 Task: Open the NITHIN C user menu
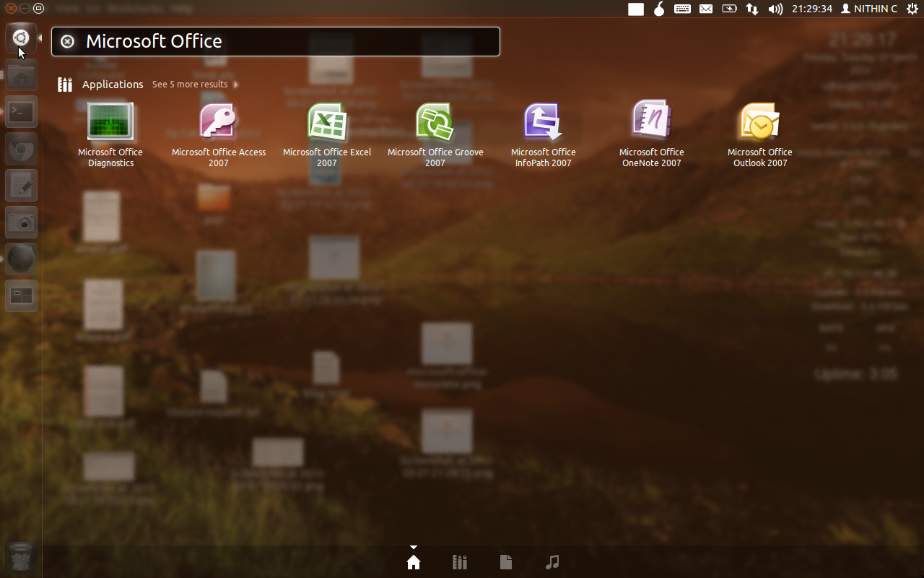click(x=869, y=9)
